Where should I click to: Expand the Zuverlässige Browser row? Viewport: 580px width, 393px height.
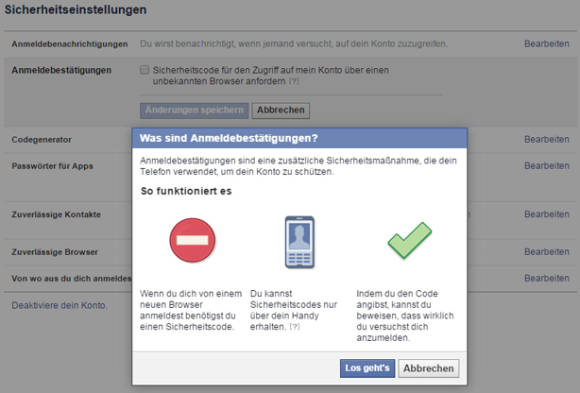(290, 252)
